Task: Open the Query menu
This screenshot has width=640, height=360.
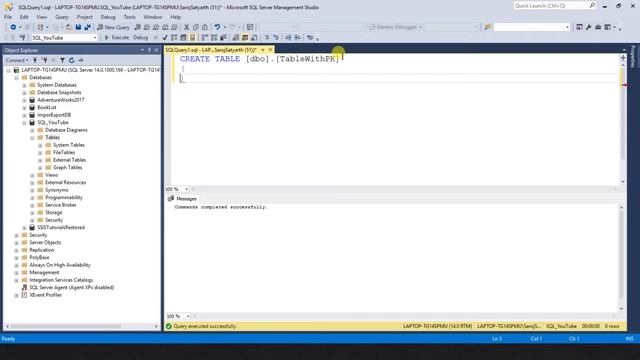Action: click(62, 17)
